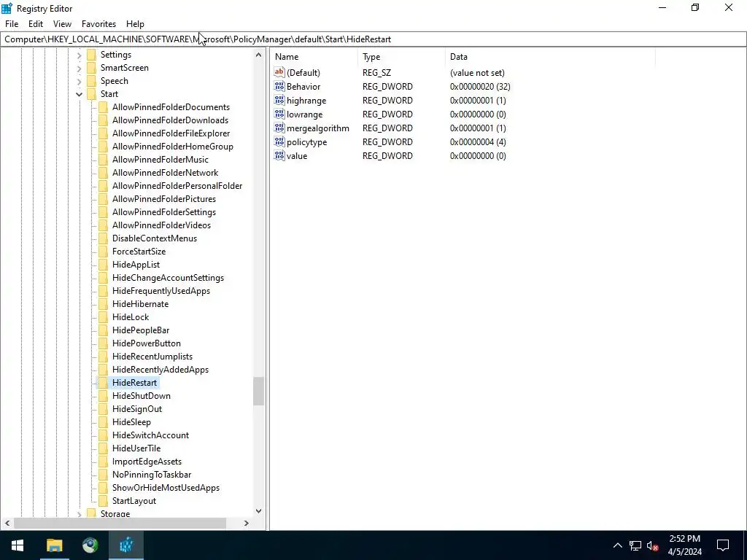Select the HideChangeAccountSettings key
This screenshot has height=560, width=747.
click(169, 278)
